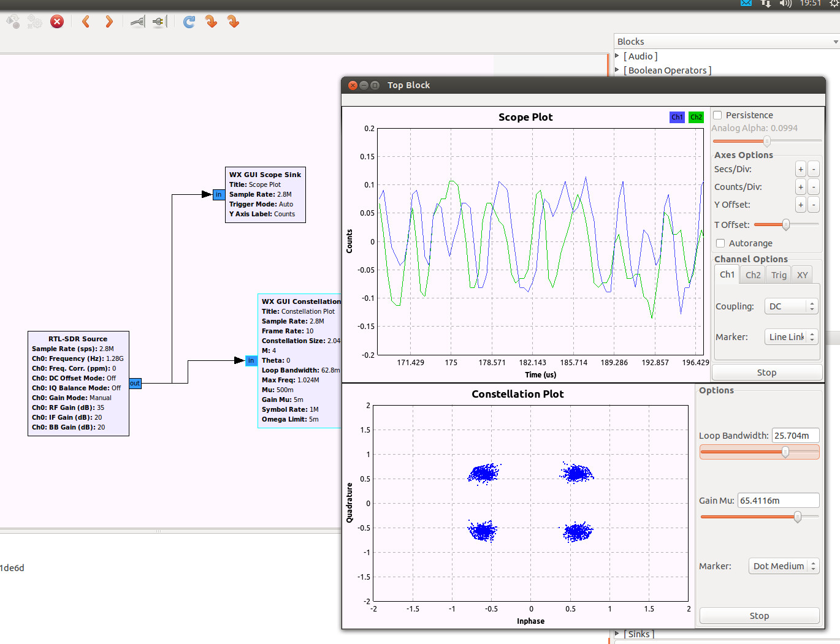
Task: Open the Coupling dropdown set to DC
Action: click(x=791, y=306)
